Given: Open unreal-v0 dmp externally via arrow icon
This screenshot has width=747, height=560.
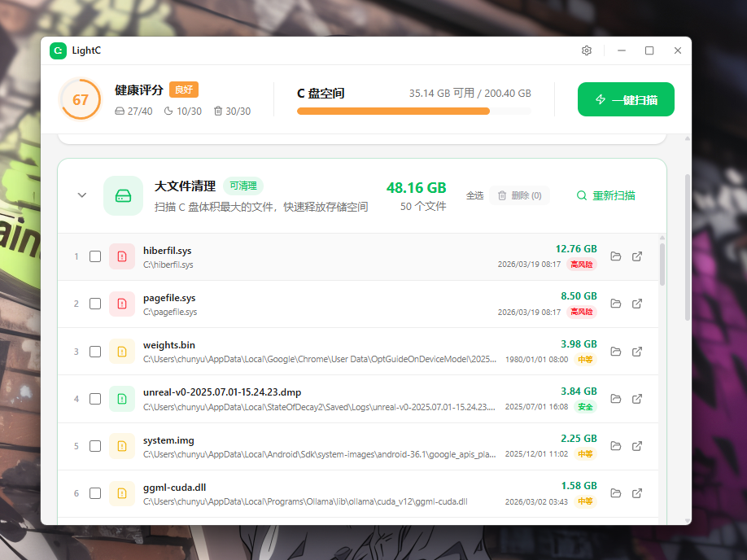Looking at the screenshot, I should (637, 399).
